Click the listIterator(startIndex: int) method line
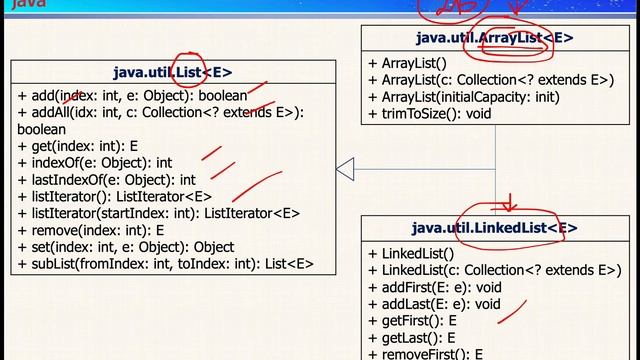Screen dimensions: 640x360 pos(159,213)
